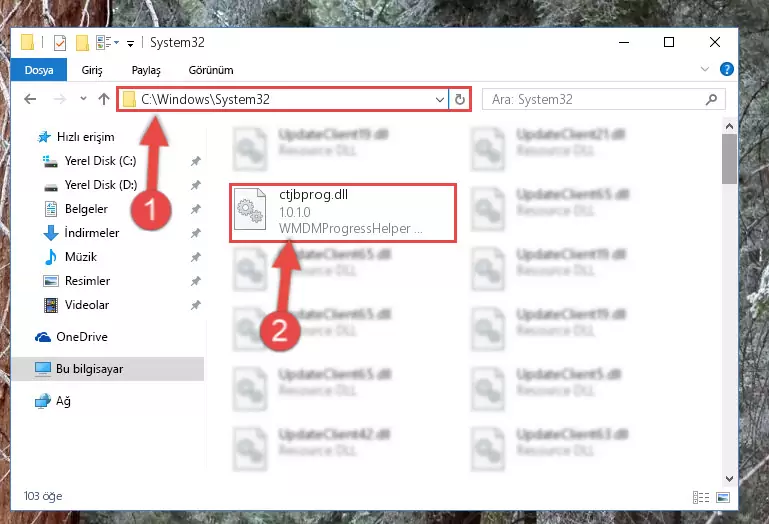Open the recent locations dropdown arrow

pyautogui.click(x=83, y=99)
